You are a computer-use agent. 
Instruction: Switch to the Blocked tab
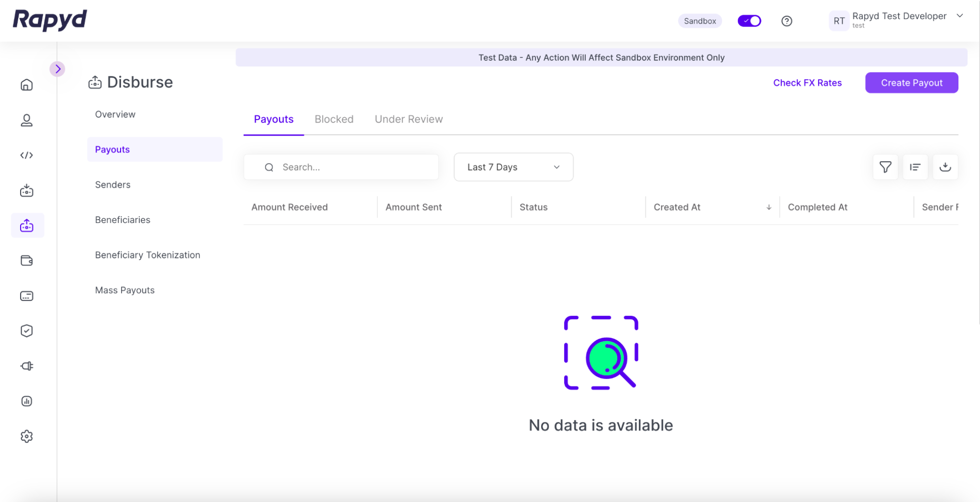[334, 119]
